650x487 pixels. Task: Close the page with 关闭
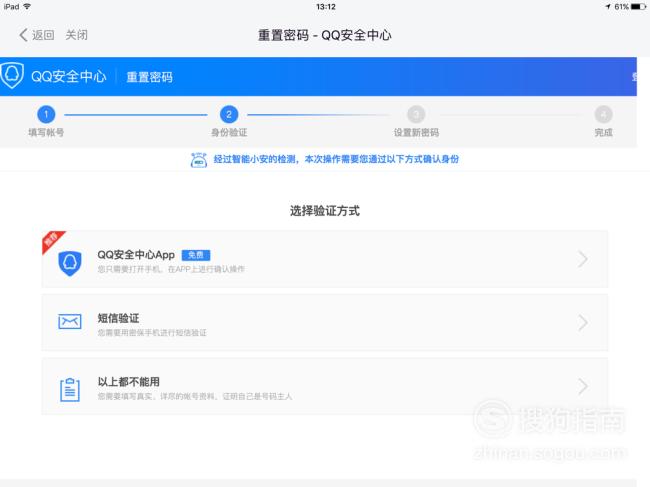(76, 35)
